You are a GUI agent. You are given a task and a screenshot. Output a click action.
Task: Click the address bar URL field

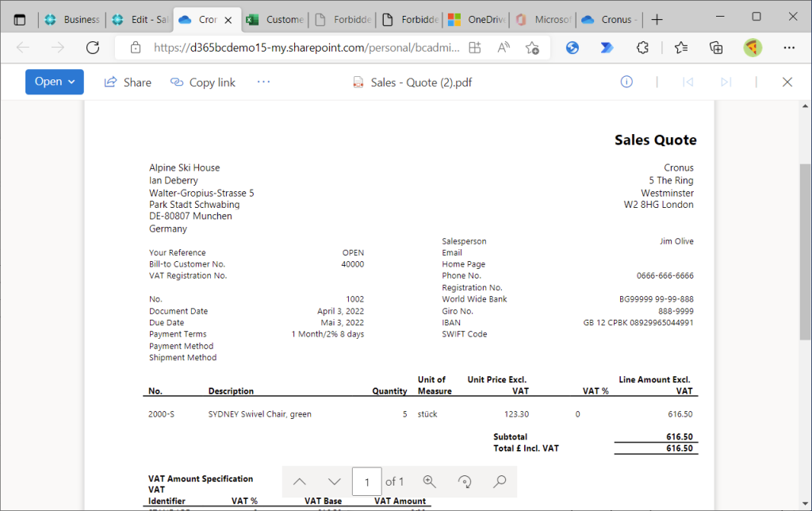(x=307, y=48)
